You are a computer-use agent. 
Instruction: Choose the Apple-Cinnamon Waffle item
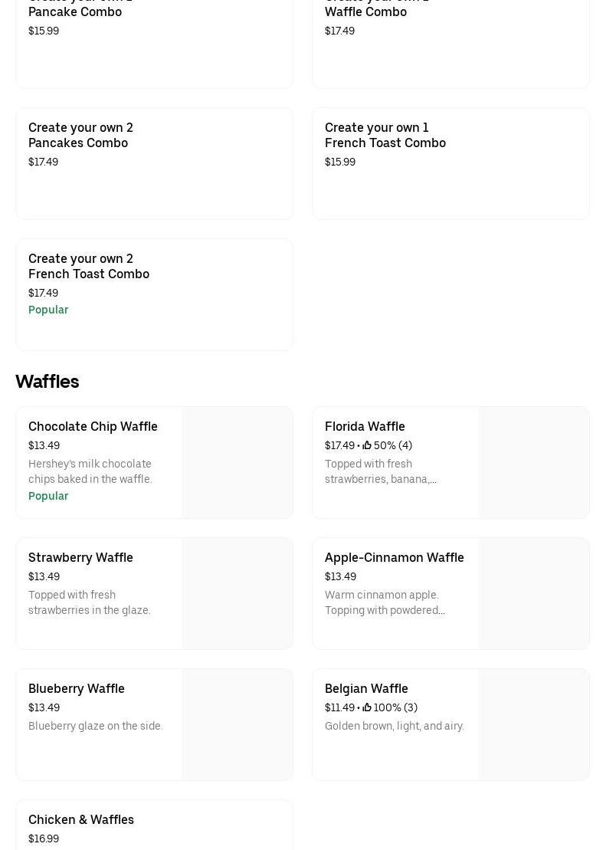pyautogui.click(x=394, y=558)
